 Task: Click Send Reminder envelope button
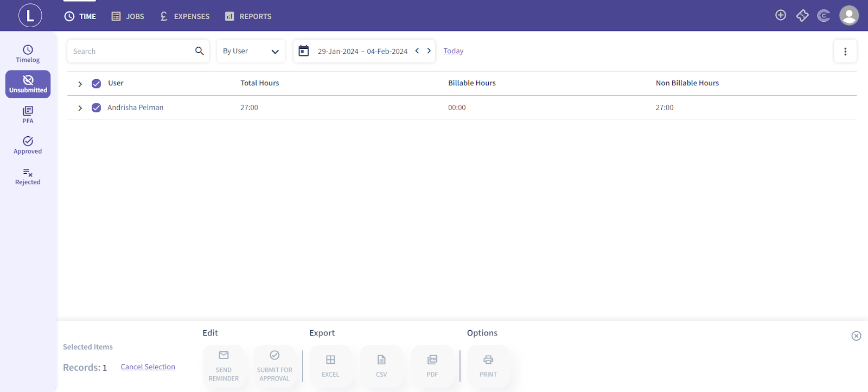(x=224, y=366)
